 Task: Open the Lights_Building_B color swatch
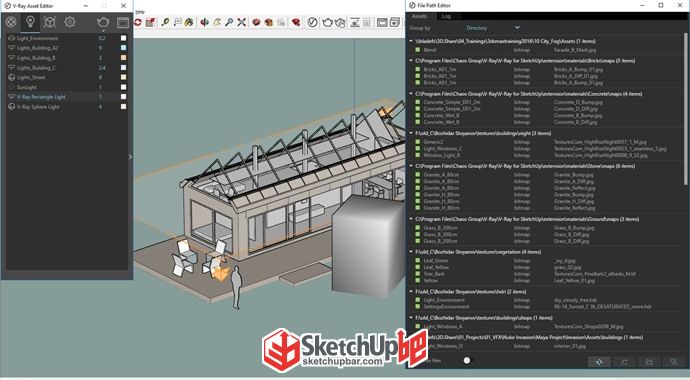124,58
